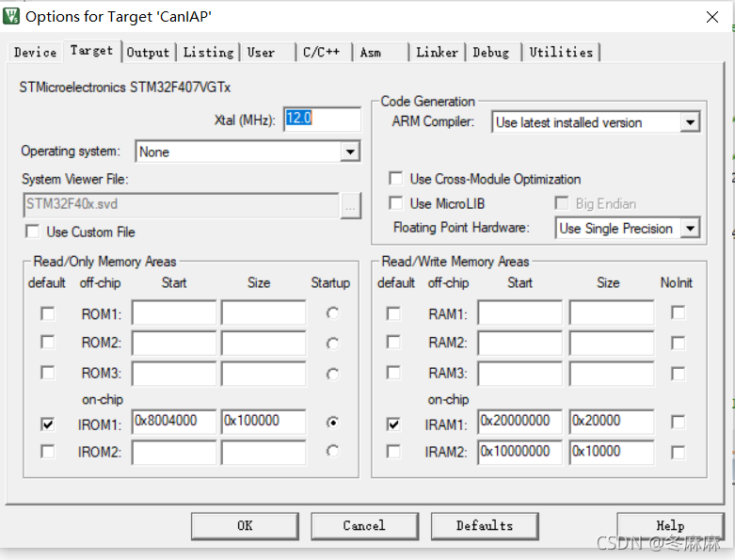Click the Keil uVision icon in title bar
735x560 pixels.
point(11,16)
